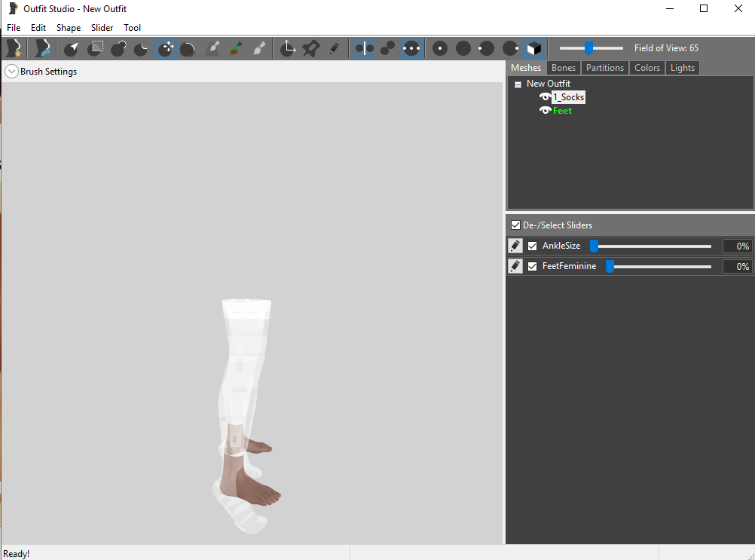Open the Edit menu
This screenshot has width=755, height=560.
click(38, 27)
